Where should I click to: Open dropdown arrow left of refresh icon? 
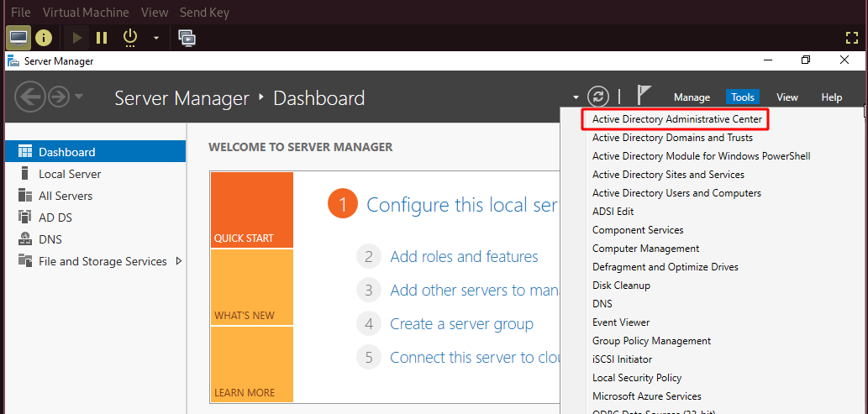point(576,97)
